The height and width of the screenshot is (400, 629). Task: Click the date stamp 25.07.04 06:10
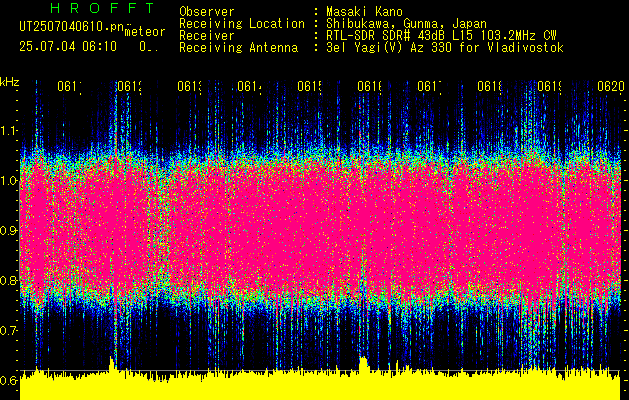(68, 47)
